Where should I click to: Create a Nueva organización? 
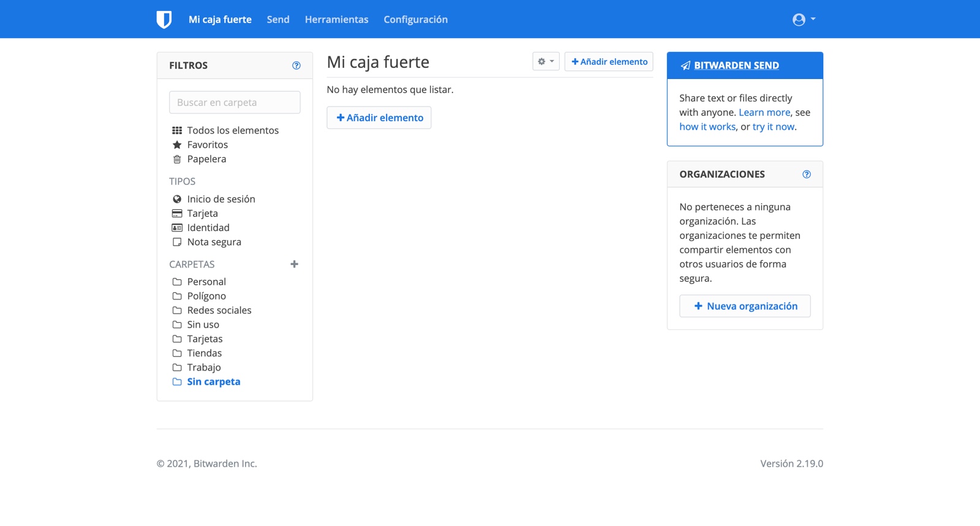coord(745,306)
